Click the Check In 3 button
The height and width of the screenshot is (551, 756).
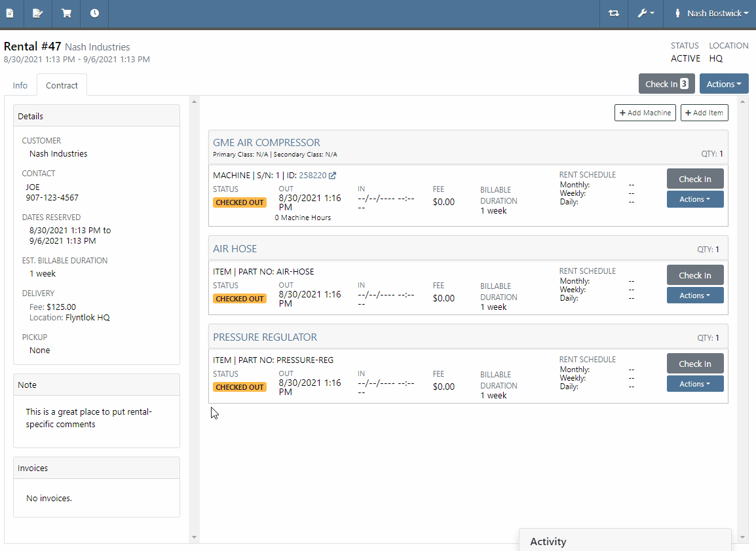pos(667,84)
